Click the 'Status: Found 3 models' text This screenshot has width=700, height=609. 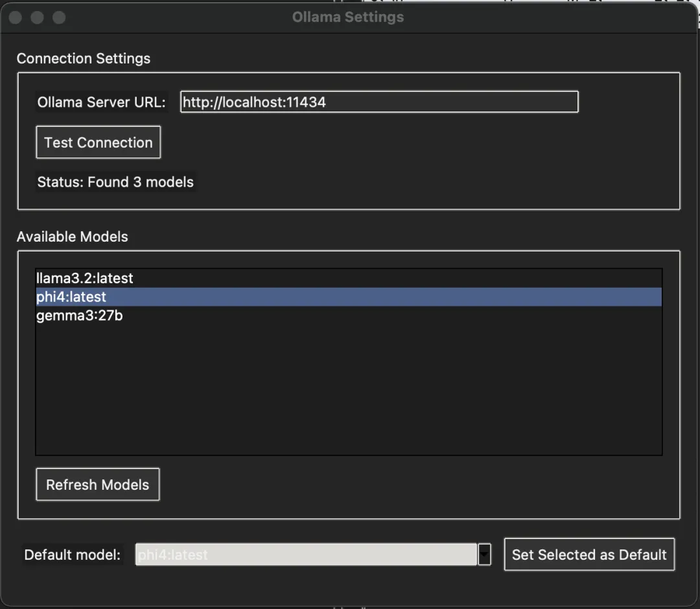[x=115, y=182]
